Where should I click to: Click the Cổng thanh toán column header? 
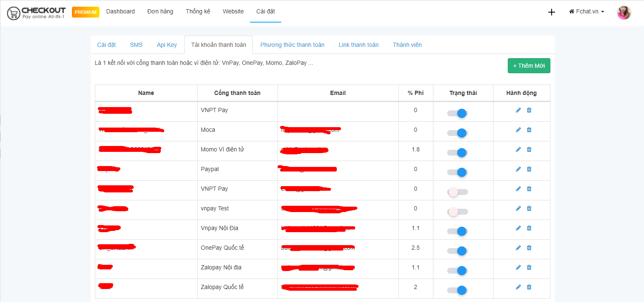[237, 93]
